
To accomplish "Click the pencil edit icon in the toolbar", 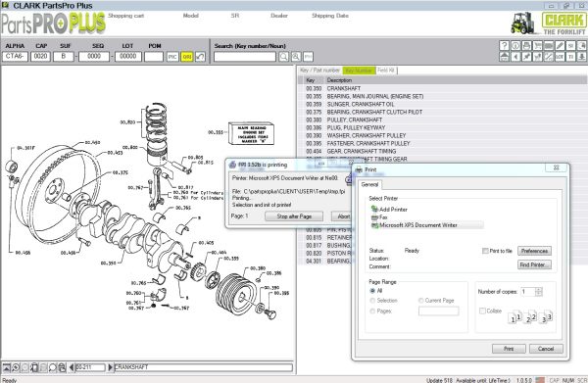I will [560, 45].
